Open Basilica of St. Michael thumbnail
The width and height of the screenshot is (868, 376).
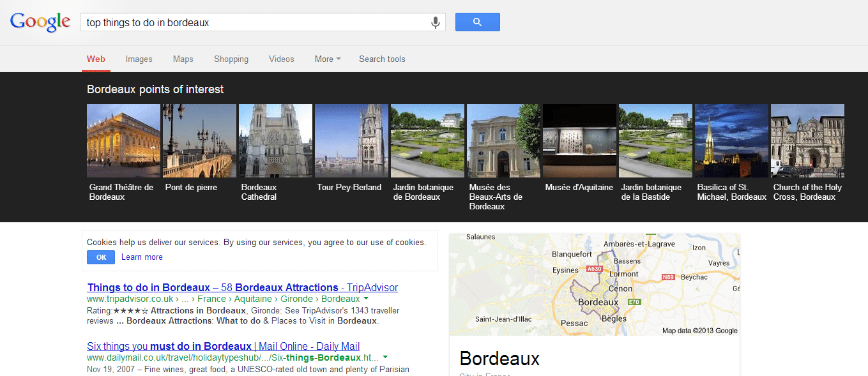point(731,140)
